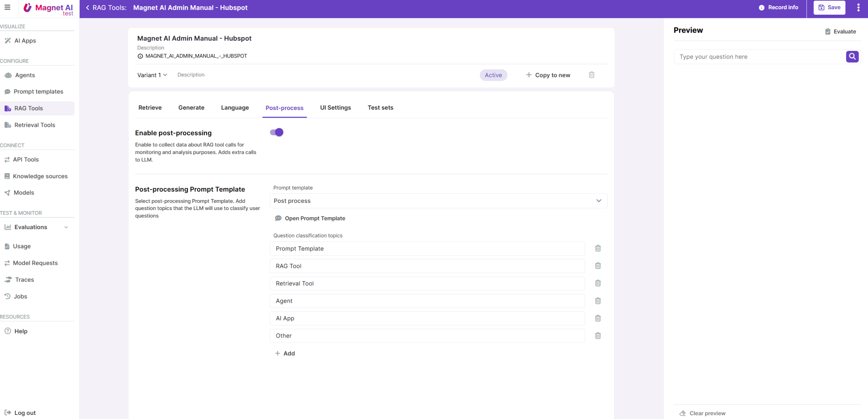Go to Knowledge sources in sidebar

tap(40, 176)
